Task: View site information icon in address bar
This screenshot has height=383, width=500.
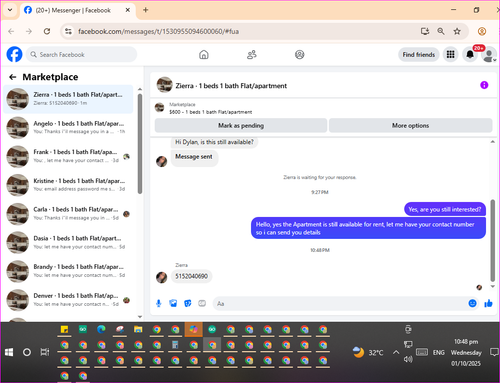Action: click(x=68, y=31)
